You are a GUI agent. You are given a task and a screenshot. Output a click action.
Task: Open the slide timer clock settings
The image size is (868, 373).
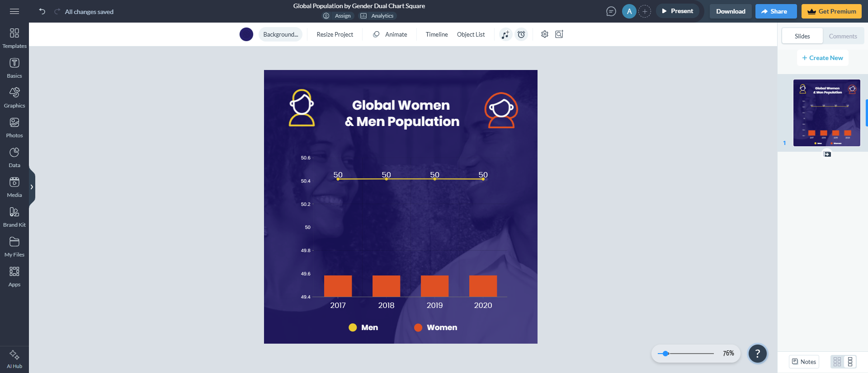(x=521, y=34)
